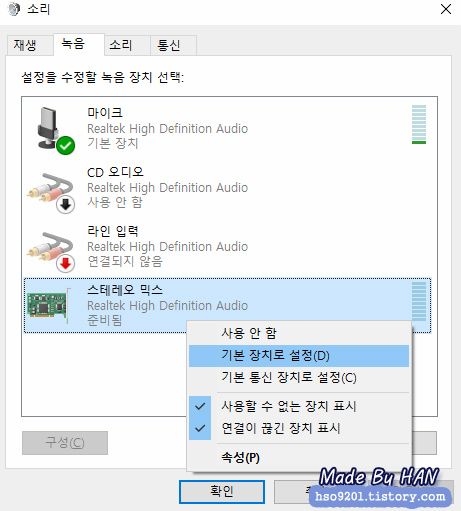This screenshot has width=461, height=511.
Task: Choose 기본 통신 장치로 설정(C) entry
Action: click(299, 378)
